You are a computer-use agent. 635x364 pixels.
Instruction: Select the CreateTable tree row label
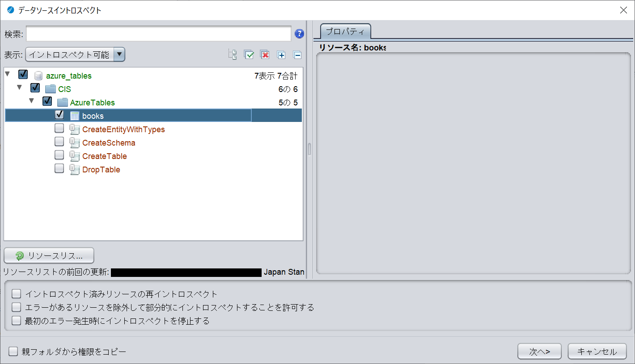tap(105, 156)
